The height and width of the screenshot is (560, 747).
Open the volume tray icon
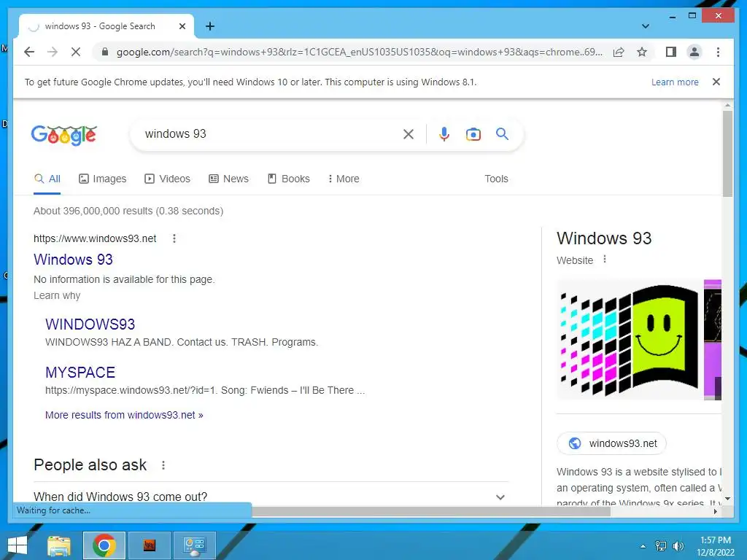(678, 546)
